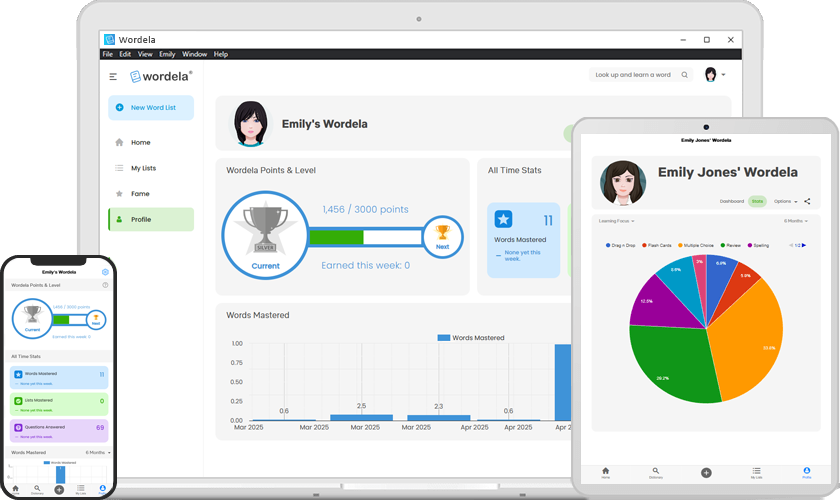The width and height of the screenshot is (840, 500).
Task: Collapse the sidebar with the hamburger icon
Action: pos(113,77)
